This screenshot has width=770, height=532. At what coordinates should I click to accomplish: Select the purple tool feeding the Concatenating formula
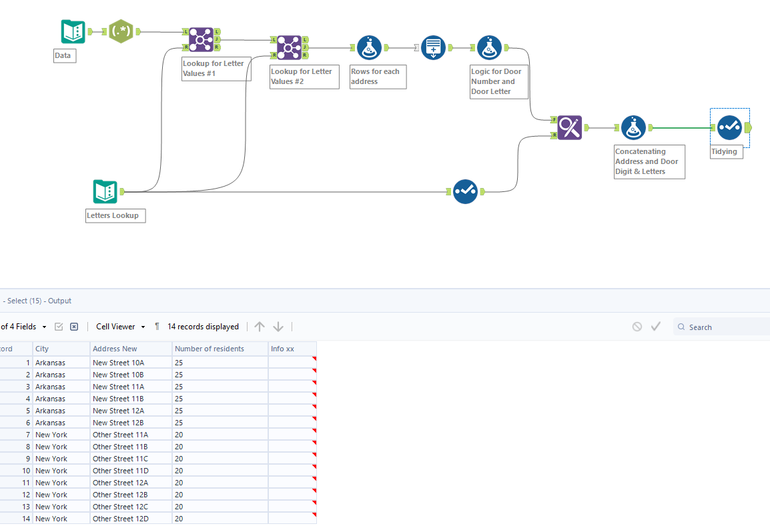point(569,127)
